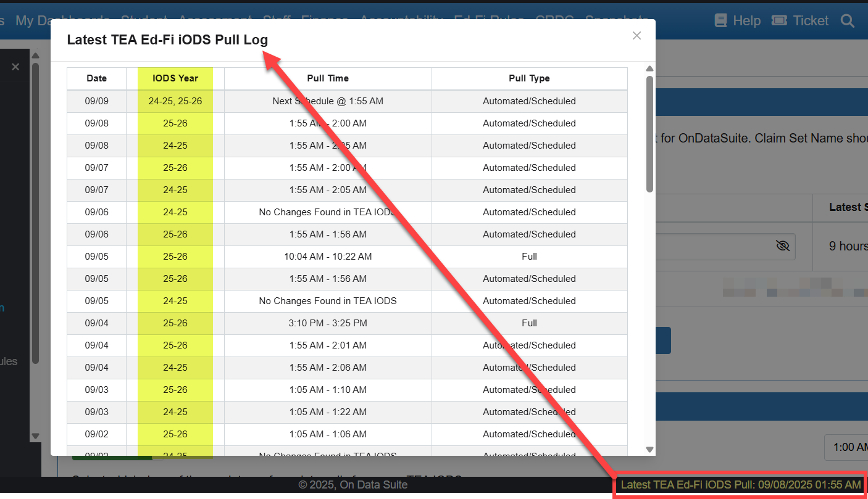Open the Ed-Fi Rules menu
This screenshot has width=868, height=499.
(488, 19)
